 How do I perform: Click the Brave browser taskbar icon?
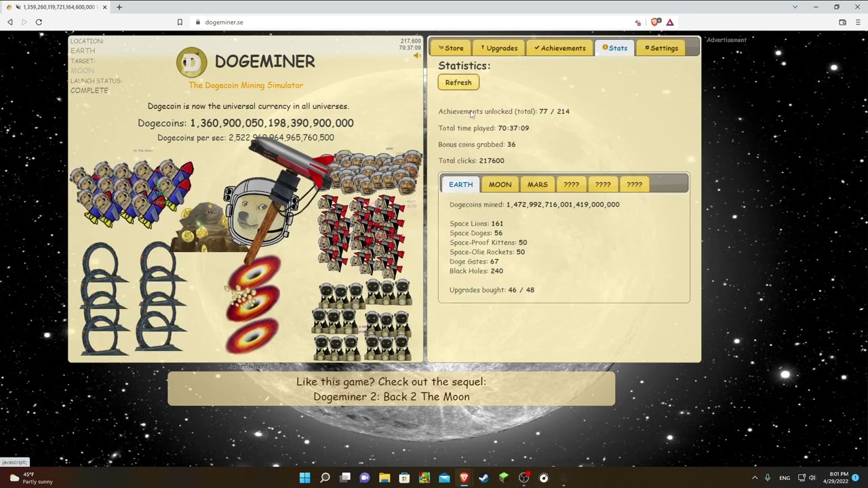coord(464,478)
